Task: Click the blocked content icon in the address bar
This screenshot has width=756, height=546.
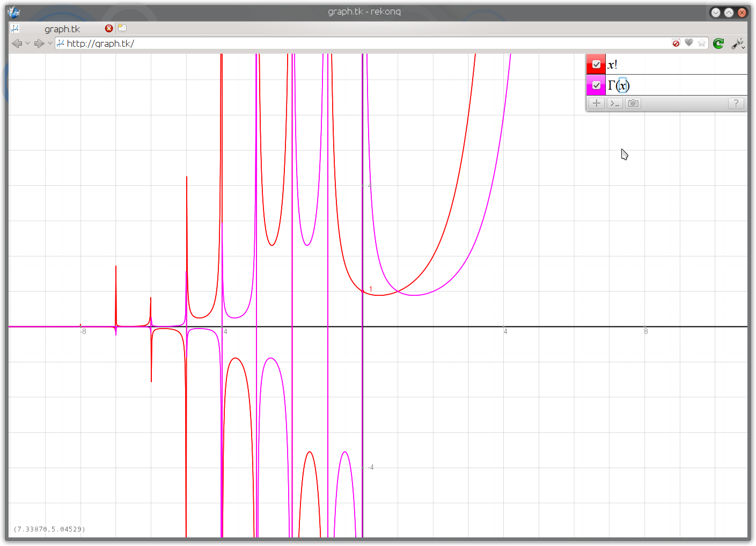Action: [676, 43]
